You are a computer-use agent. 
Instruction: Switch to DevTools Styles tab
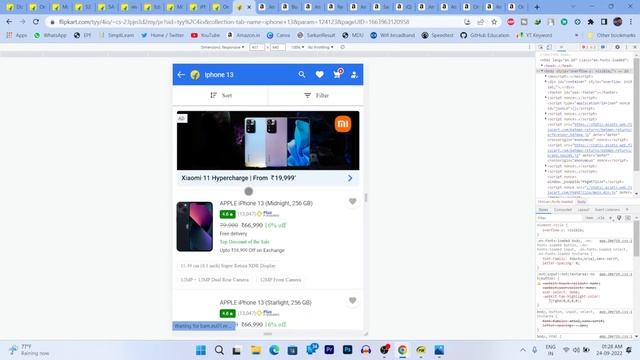click(x=543, y=210)
